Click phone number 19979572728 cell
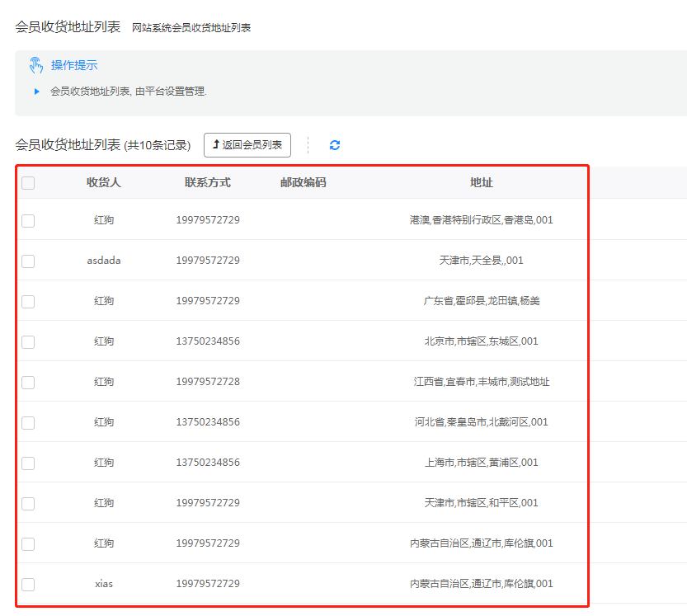This screenshot has height=616, width=687. [208, 382]
